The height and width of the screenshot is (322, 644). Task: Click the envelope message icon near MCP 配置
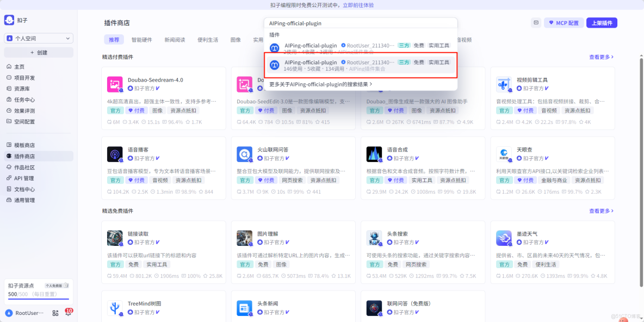point(536,22)
